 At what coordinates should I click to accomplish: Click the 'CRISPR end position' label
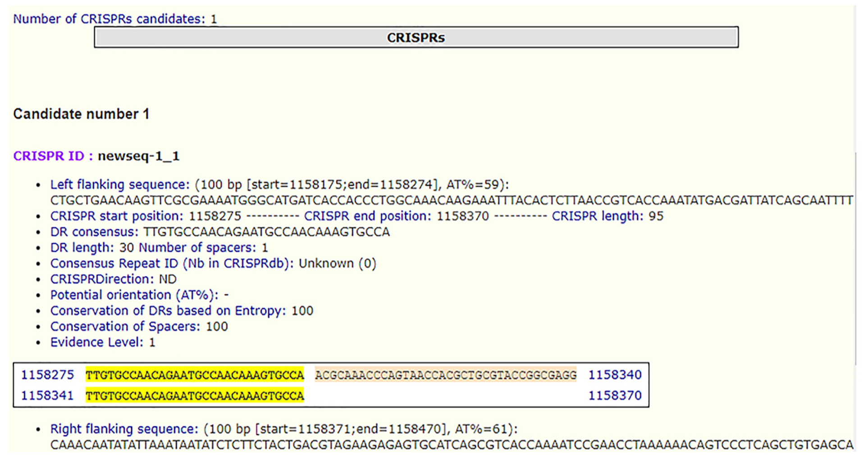click(x=367, y=216)
